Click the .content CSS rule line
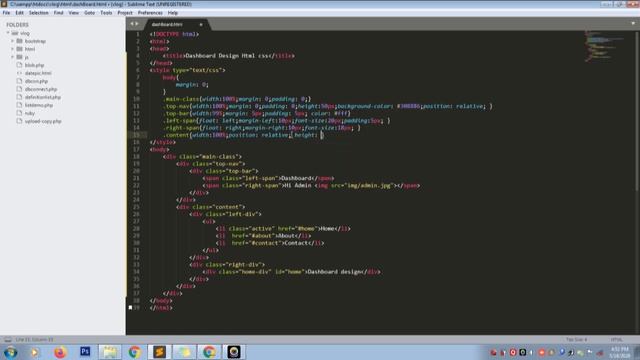The width and height of the screenshot is (640, 360). pyautogui.click(x=243, y=135)
